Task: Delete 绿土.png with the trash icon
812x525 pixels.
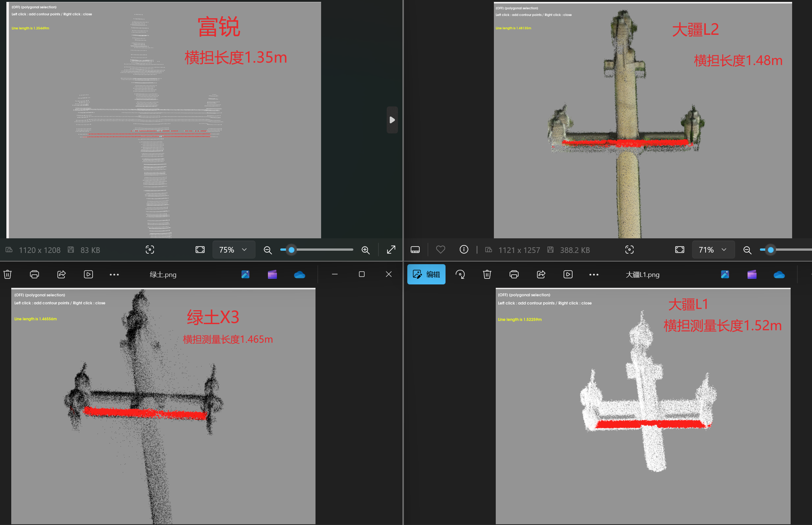Action: pyautogui.click(x=7, y=274)
